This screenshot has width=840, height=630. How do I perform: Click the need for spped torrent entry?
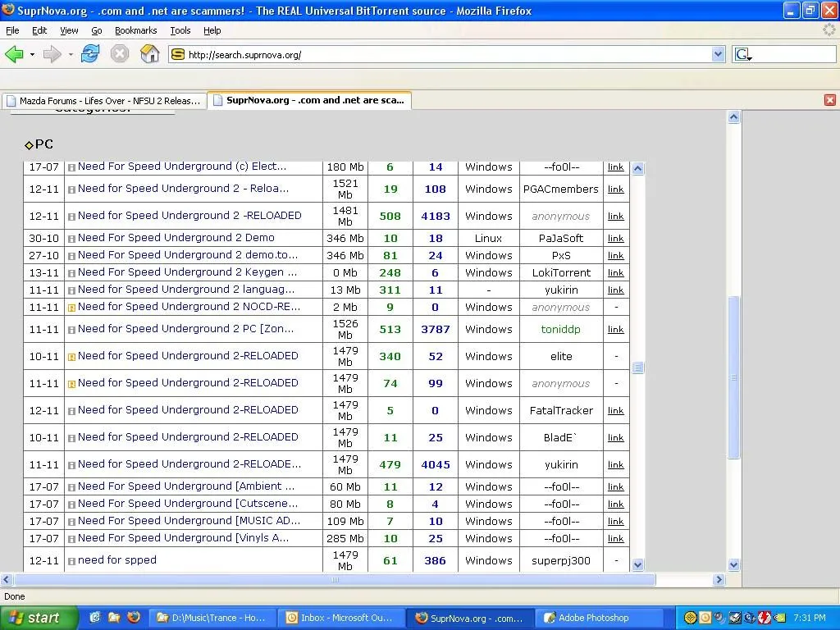click(116, 560)
